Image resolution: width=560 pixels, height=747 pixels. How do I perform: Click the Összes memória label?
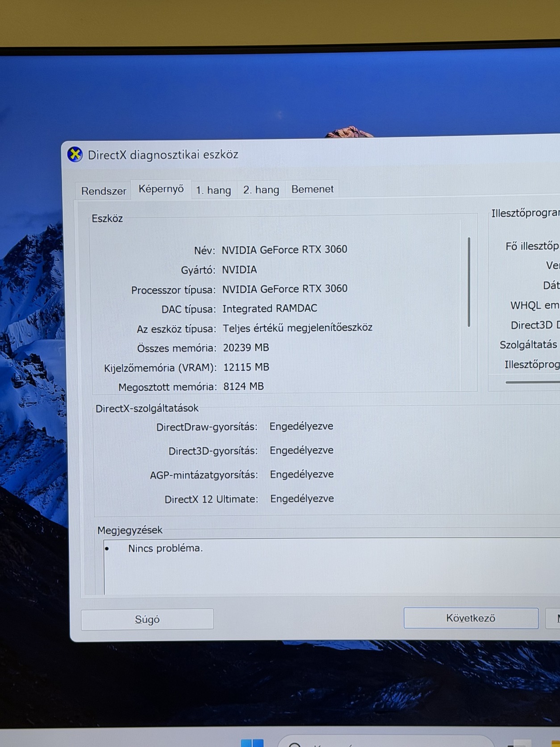177,348
